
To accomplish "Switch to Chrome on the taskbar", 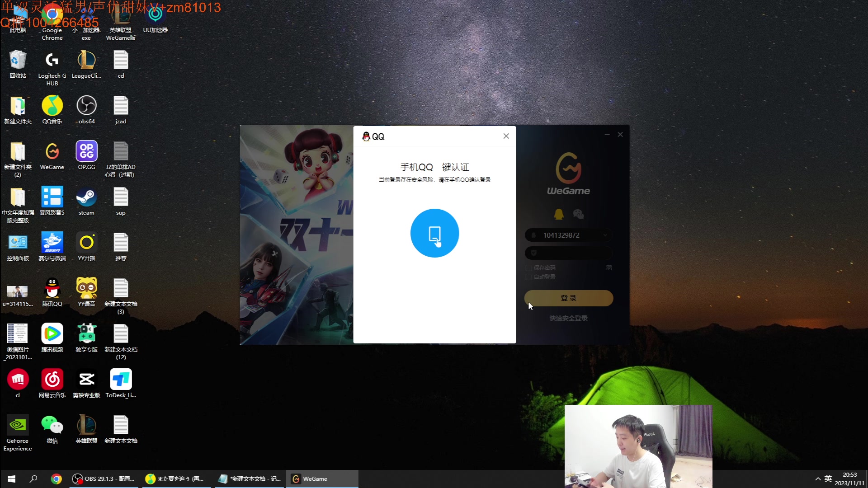I will pos(56,479).
